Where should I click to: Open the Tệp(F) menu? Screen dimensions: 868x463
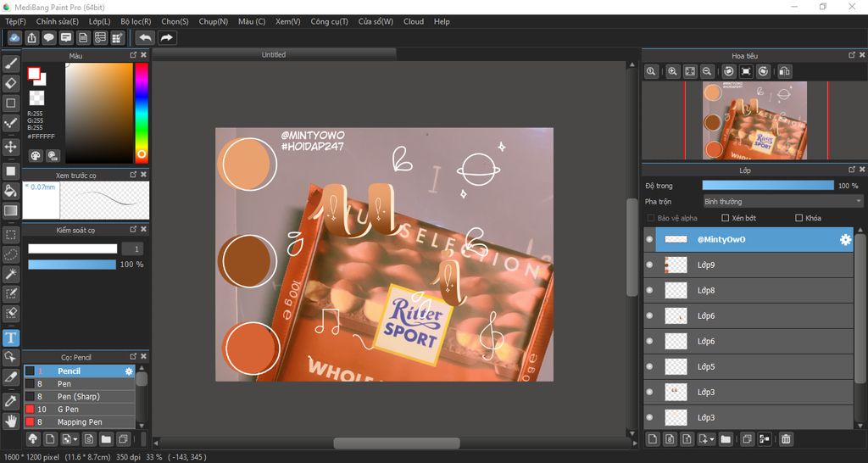15,21
